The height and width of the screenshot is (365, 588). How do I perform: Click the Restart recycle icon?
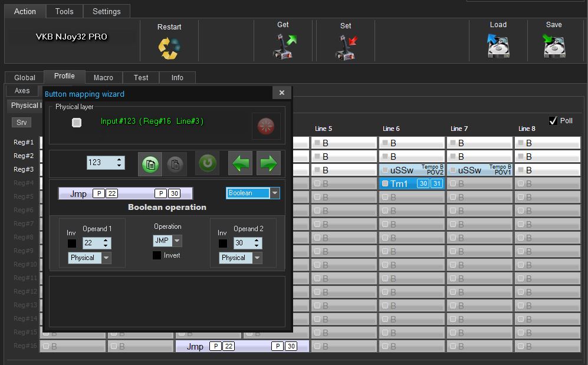click(x=169, y=48)
